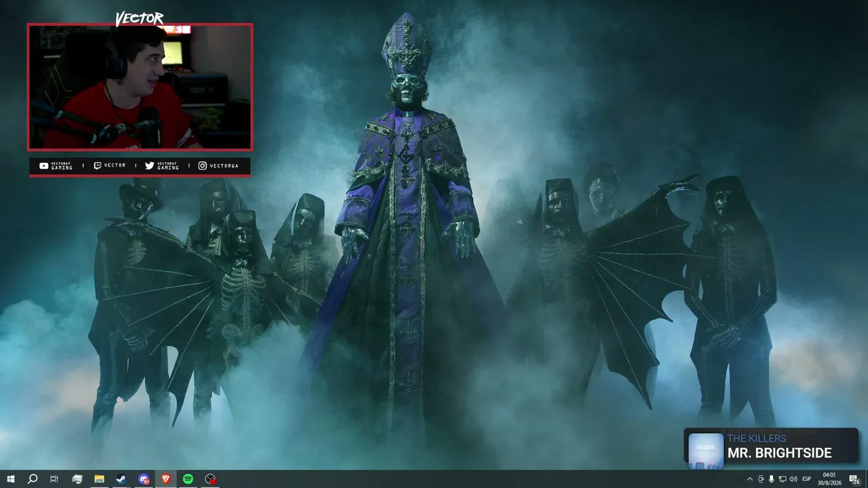Click the "VECTOR" Twitch handle text
The image size is (868, 488).
coord(115,165)
